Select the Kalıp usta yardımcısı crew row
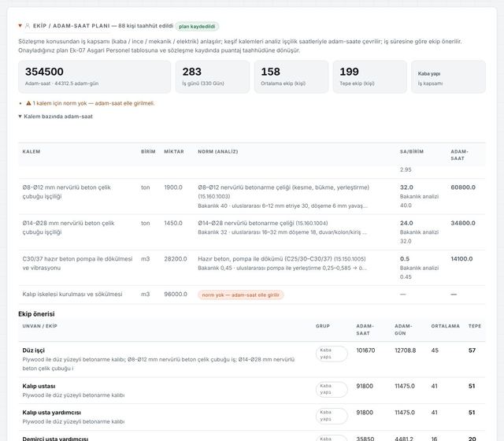This screenshot has width=504, height=441. click(x=252, y=417)
